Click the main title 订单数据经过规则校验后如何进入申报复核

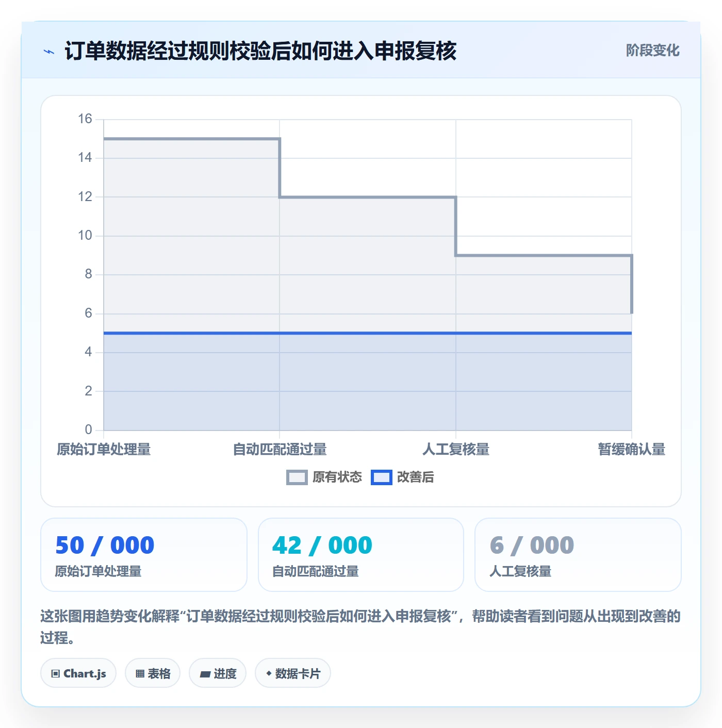(x=260, y=51)
